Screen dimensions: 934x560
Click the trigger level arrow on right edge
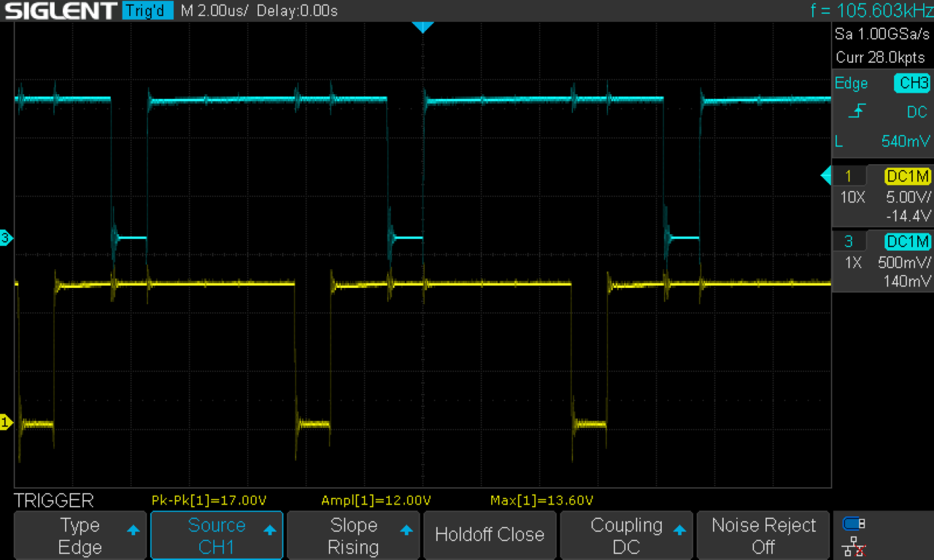point(826,176)
